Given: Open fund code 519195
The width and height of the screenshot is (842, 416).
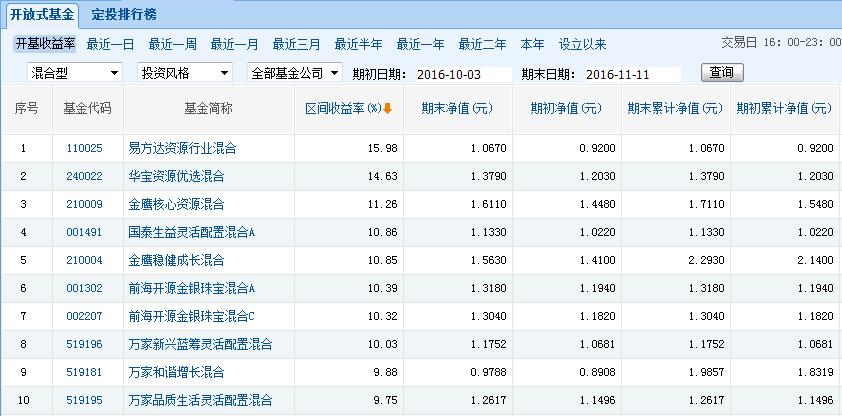Looking at the screenshot, I should (84, 400).
